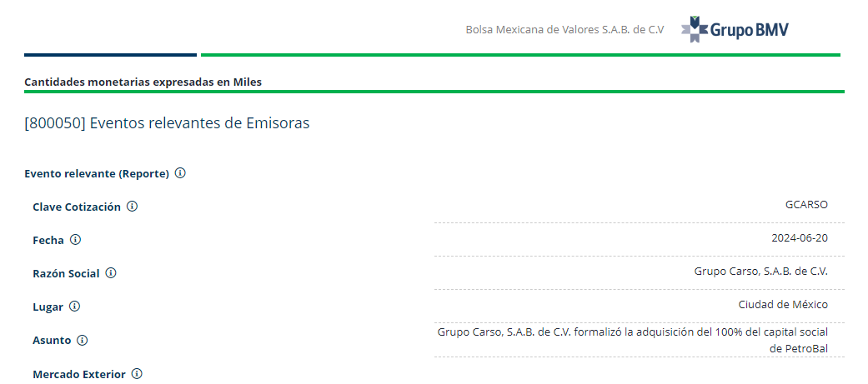The height and width of the screenshot is (384, 868).
Task: Open the info tooltip for Fecha
Action: click(x=75, y=240)
